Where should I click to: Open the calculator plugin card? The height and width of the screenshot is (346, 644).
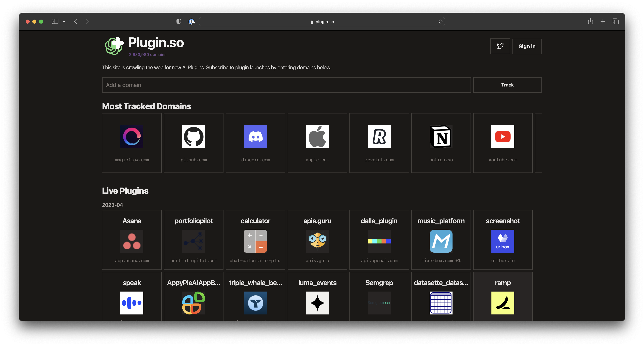pos(255,240)
